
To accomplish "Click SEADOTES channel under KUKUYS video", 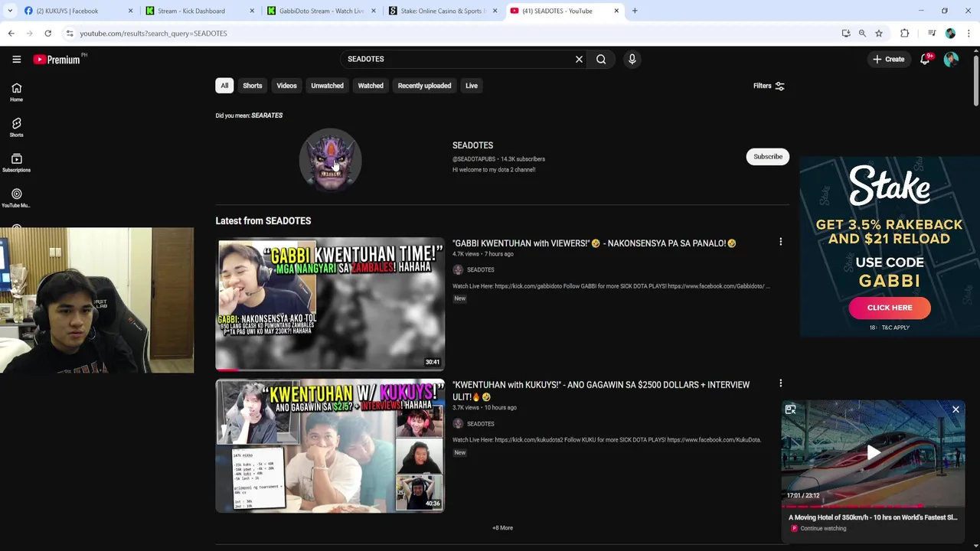I will point(480,424).
